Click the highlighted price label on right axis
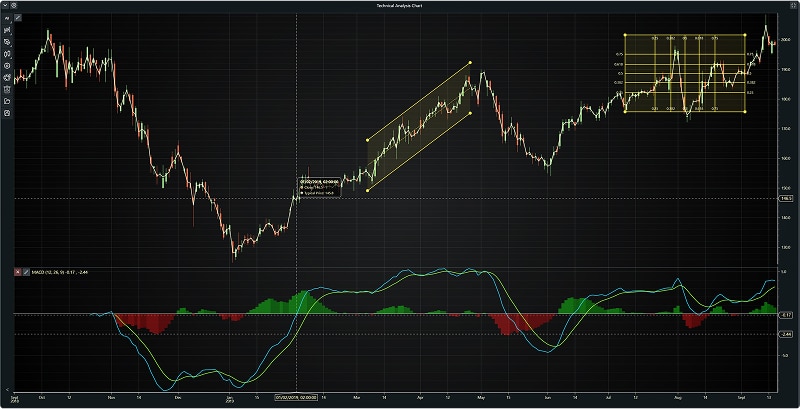Screen dimensions: 800x409 pyautogui.click(x=786, y=199)
